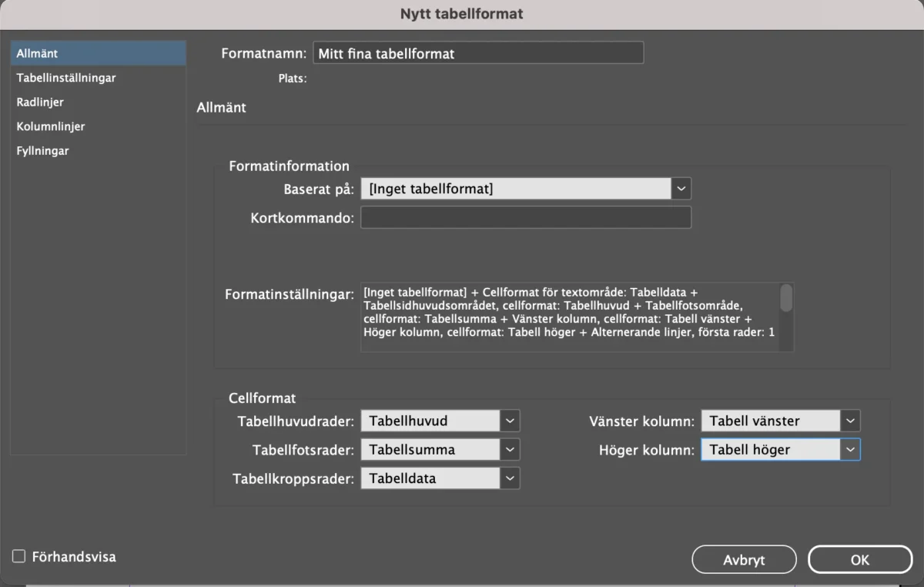Confirm the table style with OK
Image resolution: width=924 pixels, height=587 pixels.
(x=860, y=559)
